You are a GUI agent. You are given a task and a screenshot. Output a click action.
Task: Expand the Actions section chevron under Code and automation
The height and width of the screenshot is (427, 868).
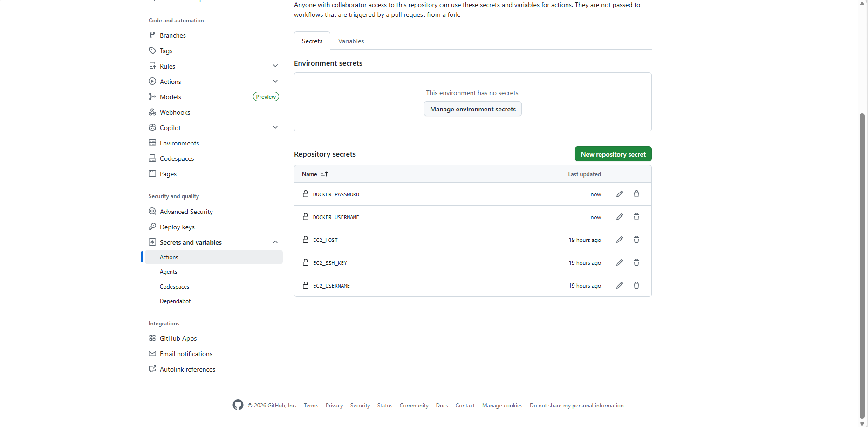click(x=275, y=81)
